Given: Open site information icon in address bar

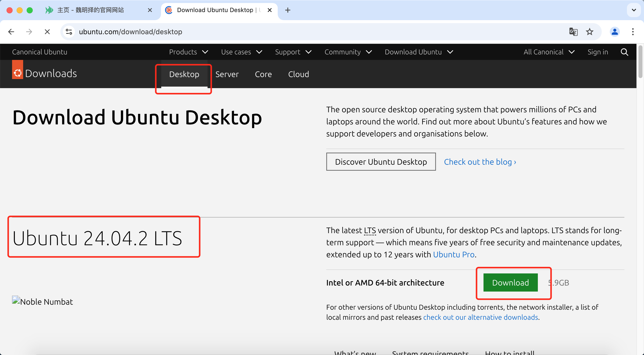Looking at the screenshot, I should tap(69, 32).
